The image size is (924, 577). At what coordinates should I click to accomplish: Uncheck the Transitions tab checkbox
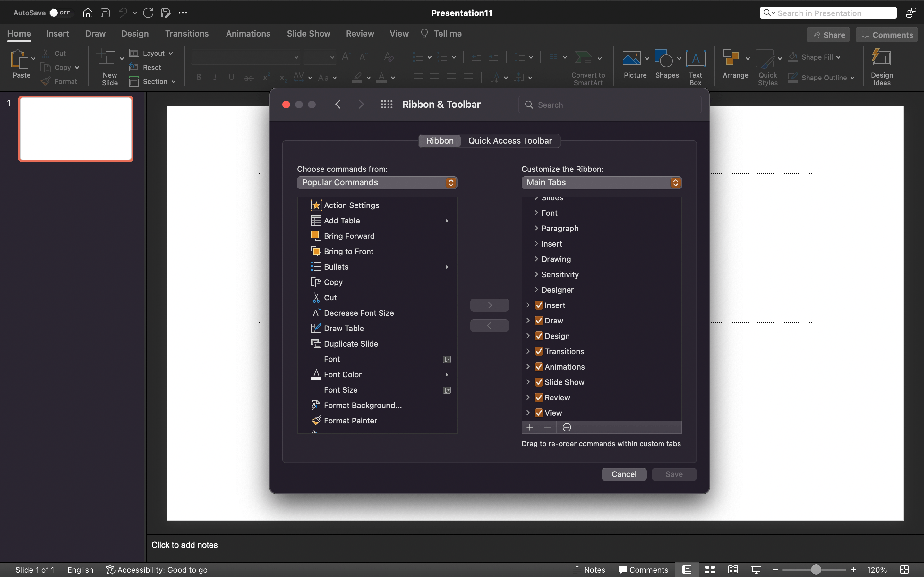click(x=539, y=351)
